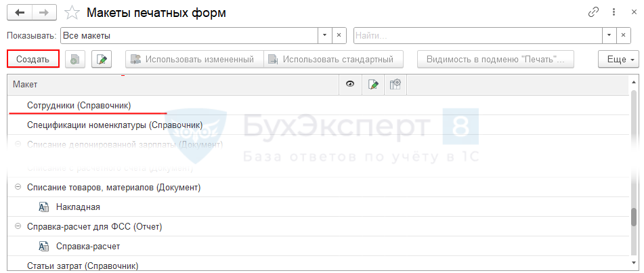Image resolution: width=644 pixels, height=273 pixels.
Task: Click the copy link chain icon
Action: tap(594, 12)
